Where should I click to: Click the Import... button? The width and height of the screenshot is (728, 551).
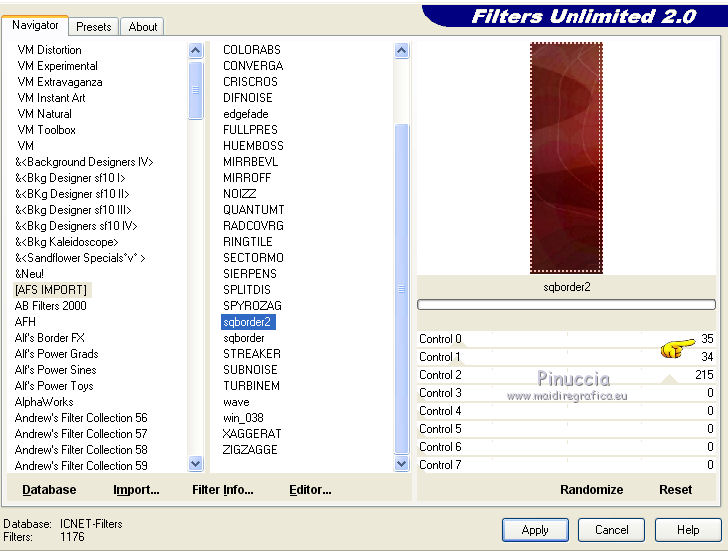click(x=136, y=490)
